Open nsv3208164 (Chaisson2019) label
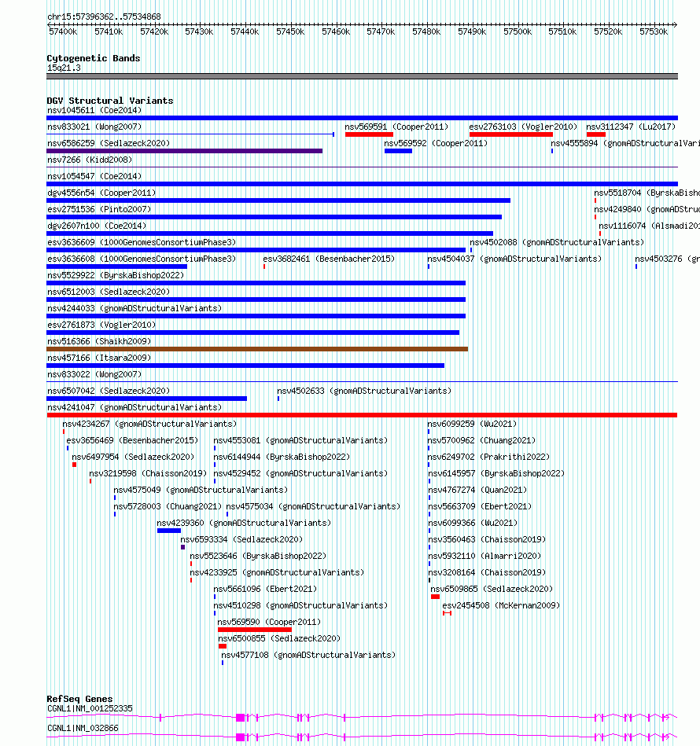Screen dimensions: 700x746 coord(488,572)
